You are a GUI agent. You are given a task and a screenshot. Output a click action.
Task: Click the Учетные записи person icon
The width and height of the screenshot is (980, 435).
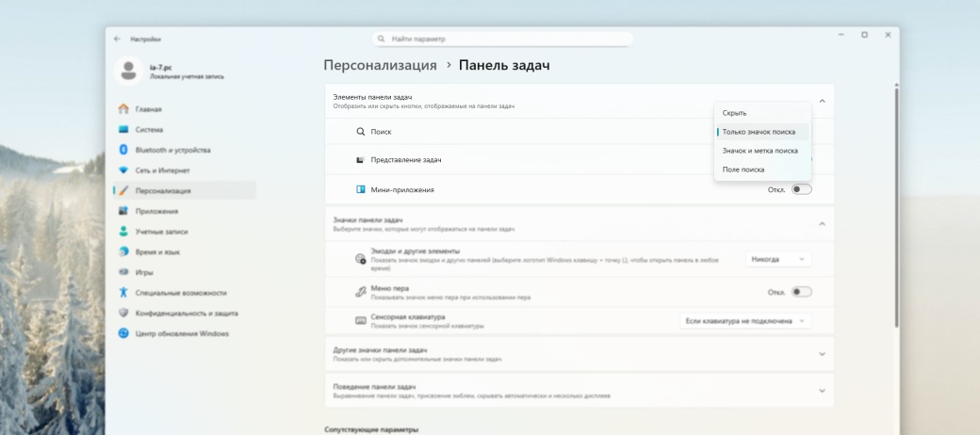pos(123,232)
